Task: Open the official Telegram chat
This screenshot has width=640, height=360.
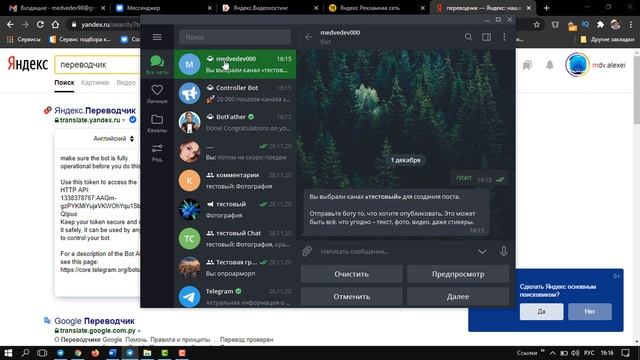Action: [235, 296]
